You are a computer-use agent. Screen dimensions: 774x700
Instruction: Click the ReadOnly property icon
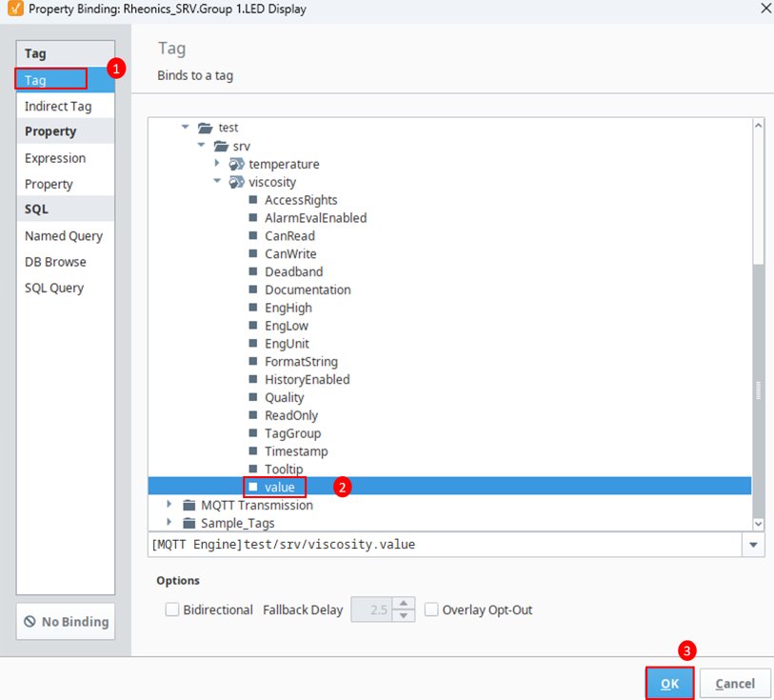coord(253,414)
